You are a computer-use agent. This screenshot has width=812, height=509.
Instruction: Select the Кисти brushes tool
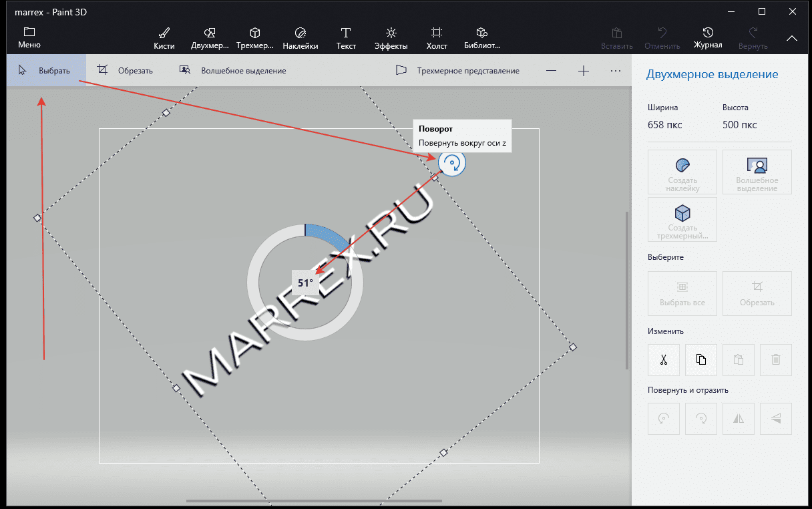tap(164, 39)
